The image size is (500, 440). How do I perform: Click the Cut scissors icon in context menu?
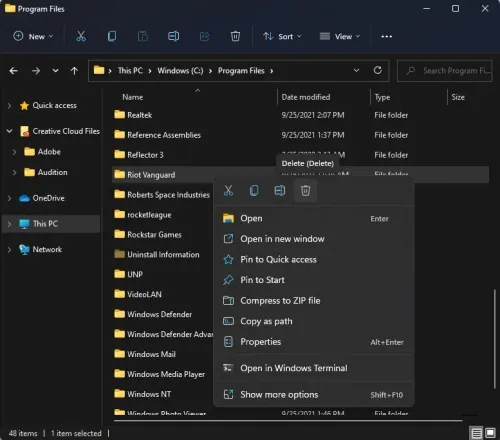coord(228,191)
